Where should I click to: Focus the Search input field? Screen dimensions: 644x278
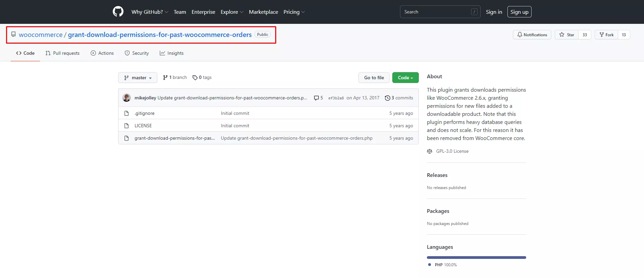point(440,12)
